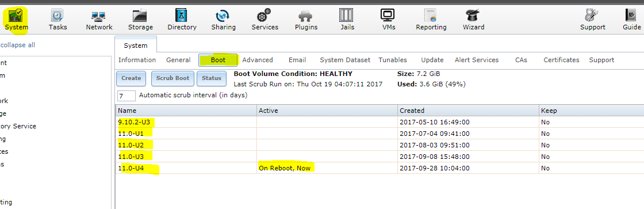Viewport: 644px width, 209px height.
Task: Click the 2017-08-03 09:51:00 created cell
Action: pos(468,145)
